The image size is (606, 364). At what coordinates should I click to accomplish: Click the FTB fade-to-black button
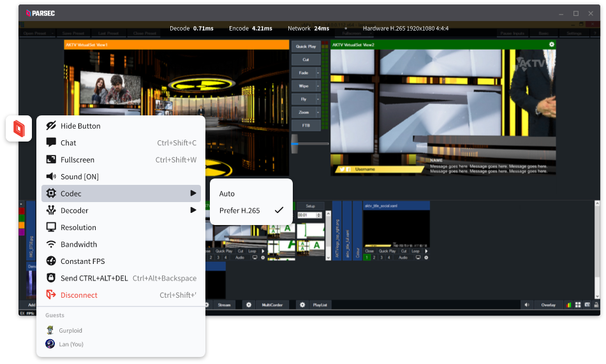pyautogui.click(x=306, y=126)
